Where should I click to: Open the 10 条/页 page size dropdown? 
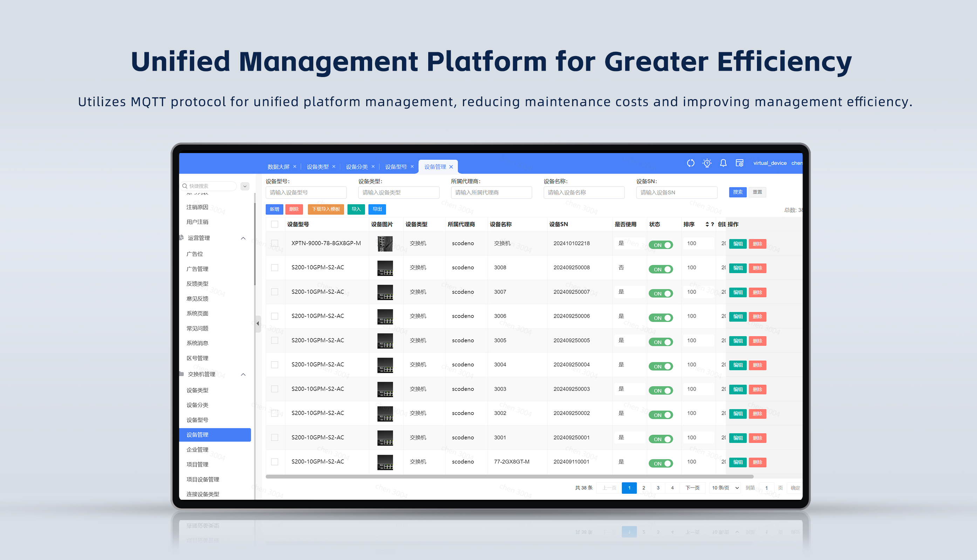tap(725, 488)
